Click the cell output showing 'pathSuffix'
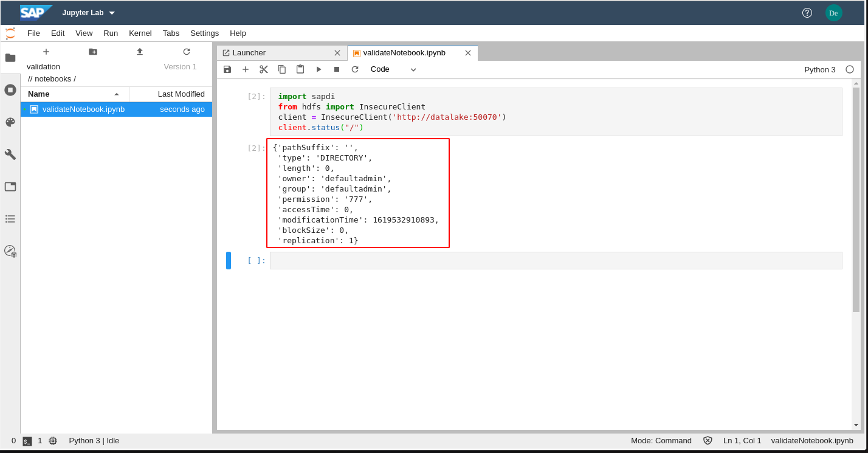The width and height of the screenshot is (868, 453). pyautogui.click(x=358, y=193)
